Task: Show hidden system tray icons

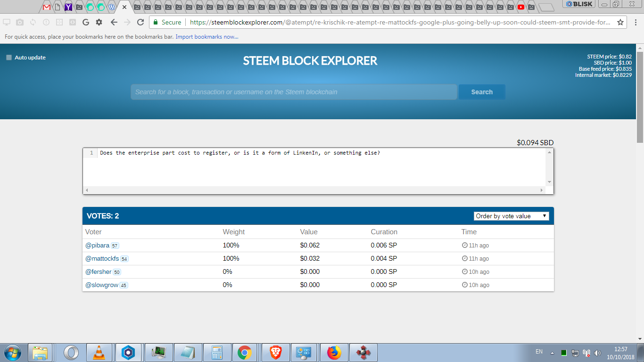Action: pyautogui.click(x=552, y=353)
